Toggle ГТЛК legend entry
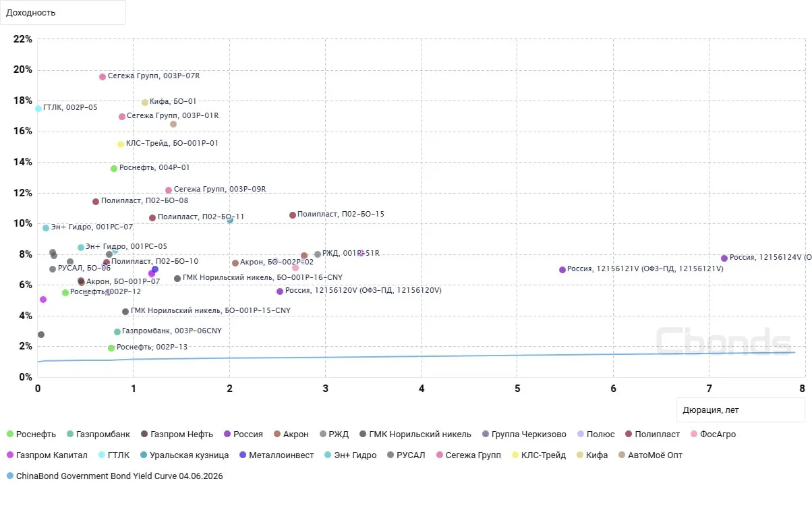This screenshot has width=812, height=506. click(113, 455)
